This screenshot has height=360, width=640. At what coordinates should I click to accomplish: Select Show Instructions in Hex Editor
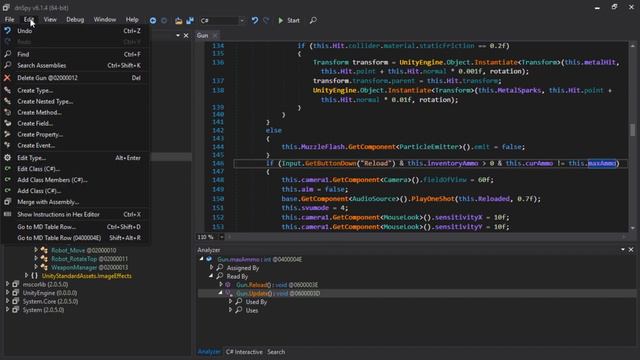click(74, 215)
